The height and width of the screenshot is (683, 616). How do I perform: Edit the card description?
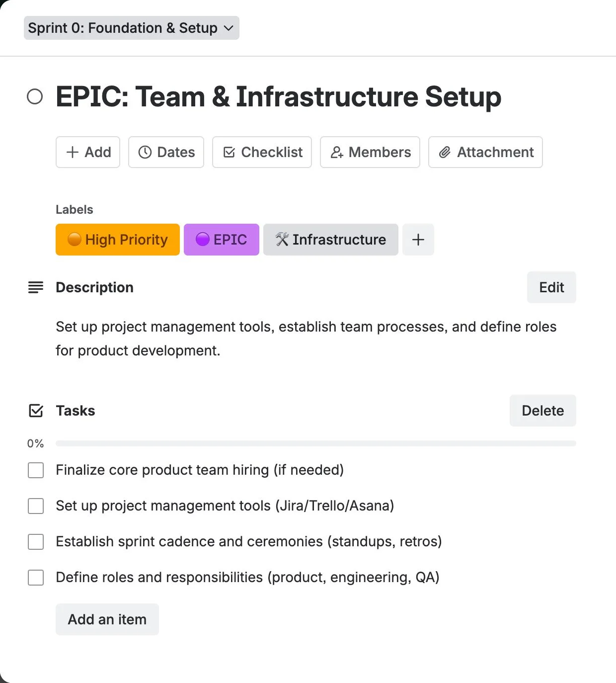point(551,287)
